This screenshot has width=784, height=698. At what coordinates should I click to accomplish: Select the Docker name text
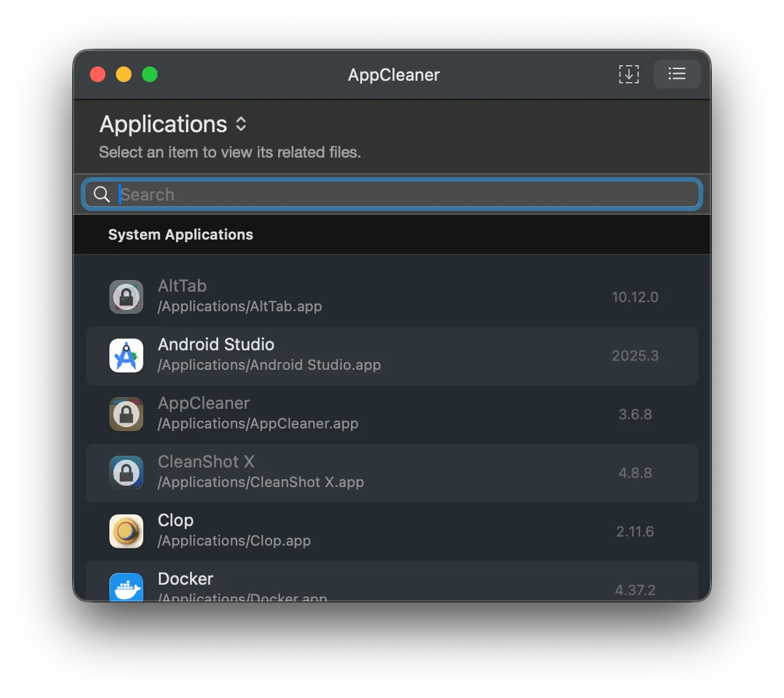tap(186, 579)
